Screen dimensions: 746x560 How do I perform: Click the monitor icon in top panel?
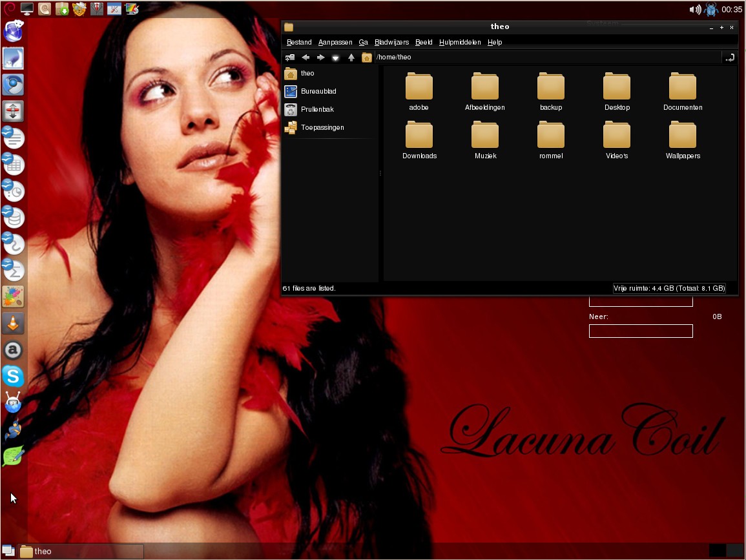pos(27,8)
